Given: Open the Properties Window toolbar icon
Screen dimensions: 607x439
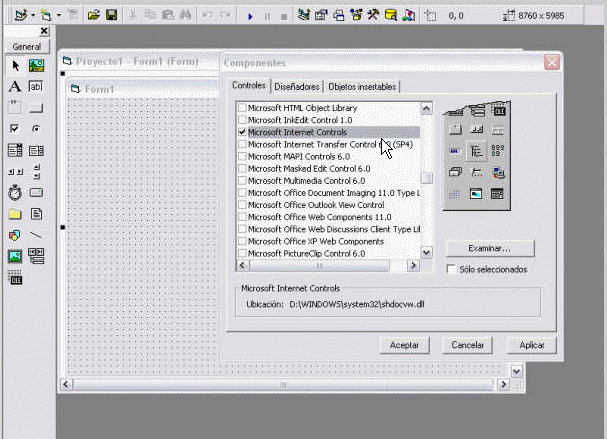Looking at the screenshot, I should pos(321,15).
